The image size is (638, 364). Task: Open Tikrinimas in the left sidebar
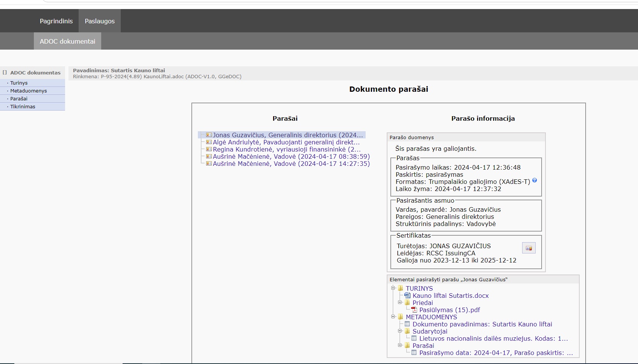[23, 106]
